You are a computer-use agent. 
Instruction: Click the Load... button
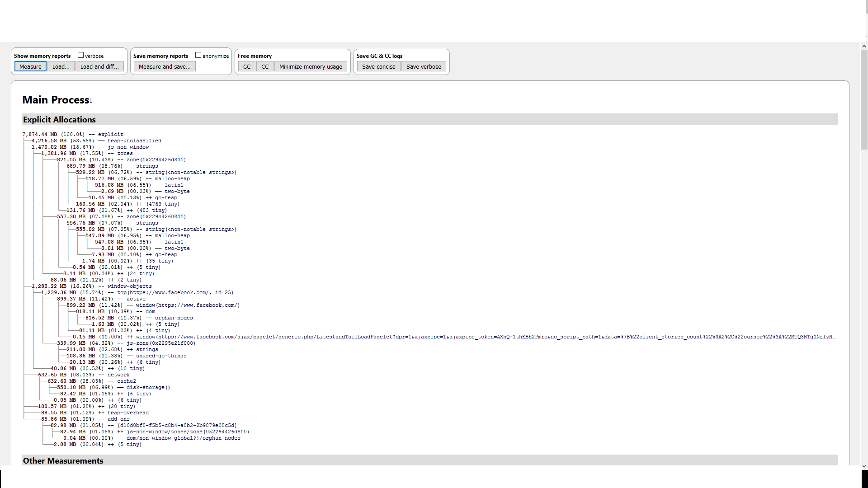(x=61, y=66)
